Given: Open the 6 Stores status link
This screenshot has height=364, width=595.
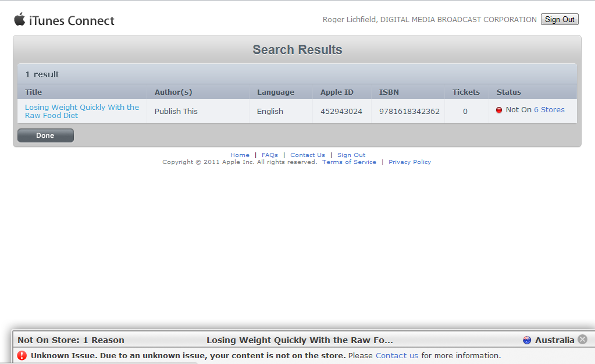Looking at the screenshot, I should tap(549, 110).
